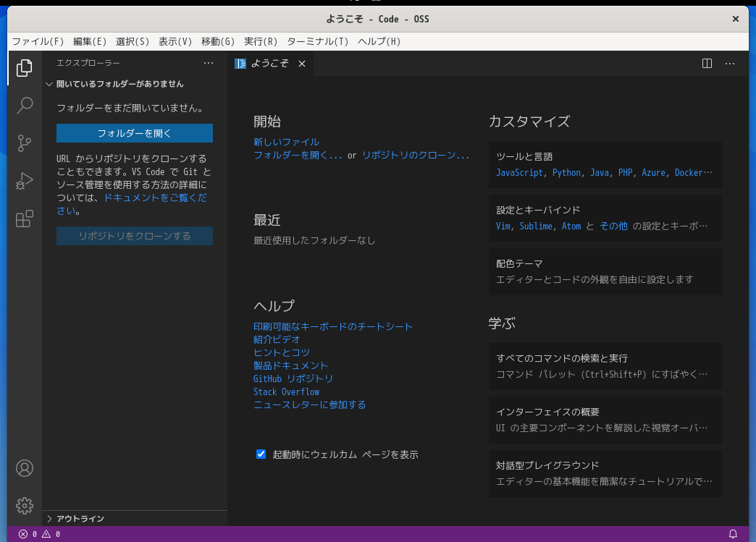Click the フォルダーを開く button in sidebar

[x=135, y=133]
